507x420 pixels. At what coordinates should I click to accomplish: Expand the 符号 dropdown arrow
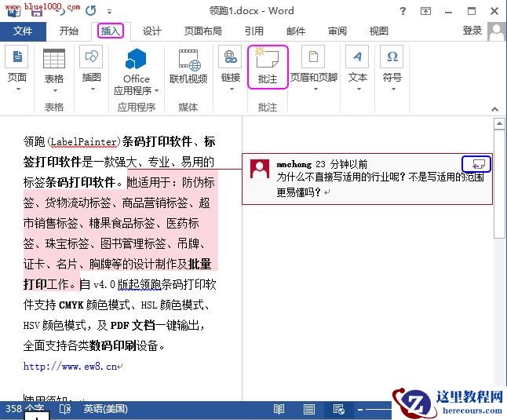coord(393,89)
